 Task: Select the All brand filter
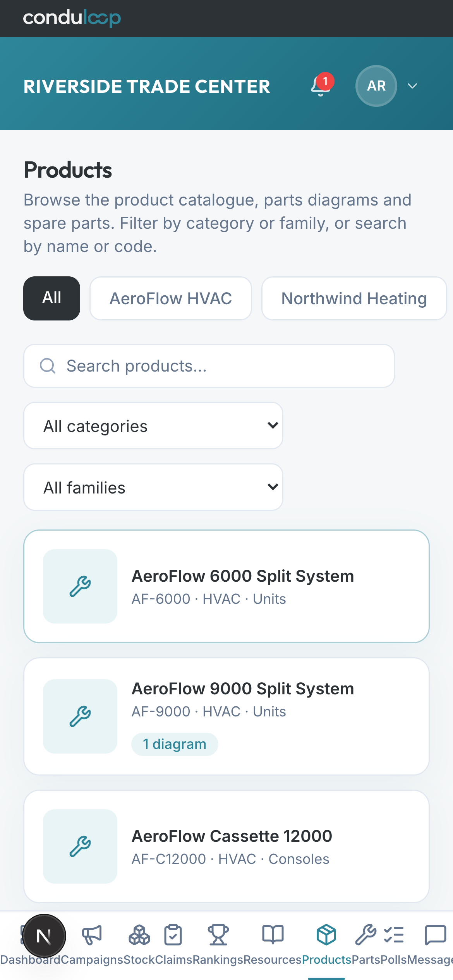click(52, 298)
